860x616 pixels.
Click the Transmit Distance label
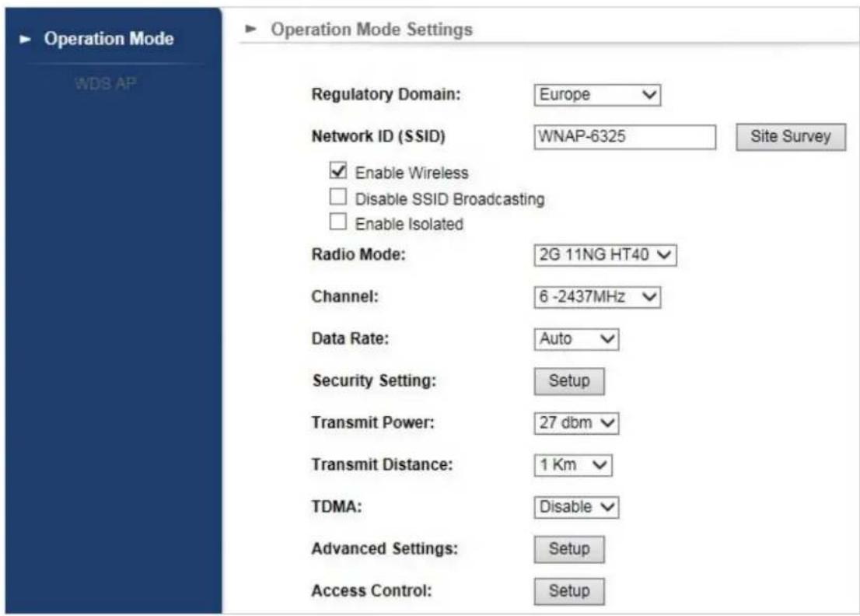point(383,464)
